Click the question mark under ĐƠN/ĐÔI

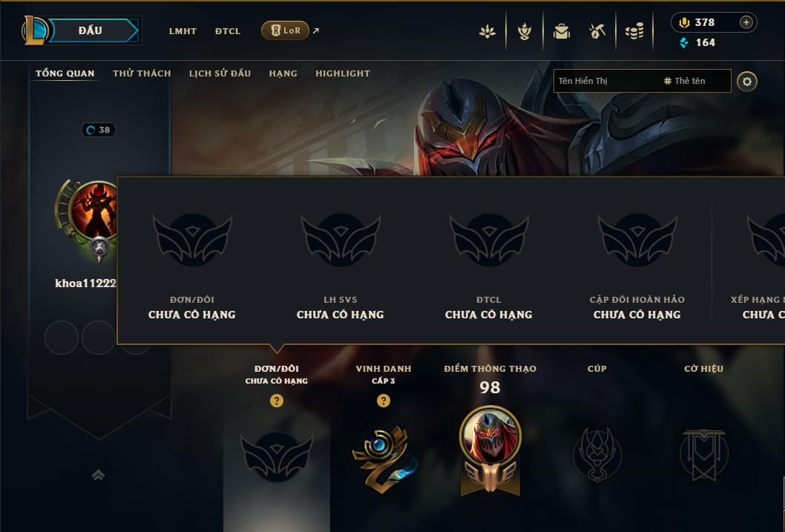[x=276, y=401]
